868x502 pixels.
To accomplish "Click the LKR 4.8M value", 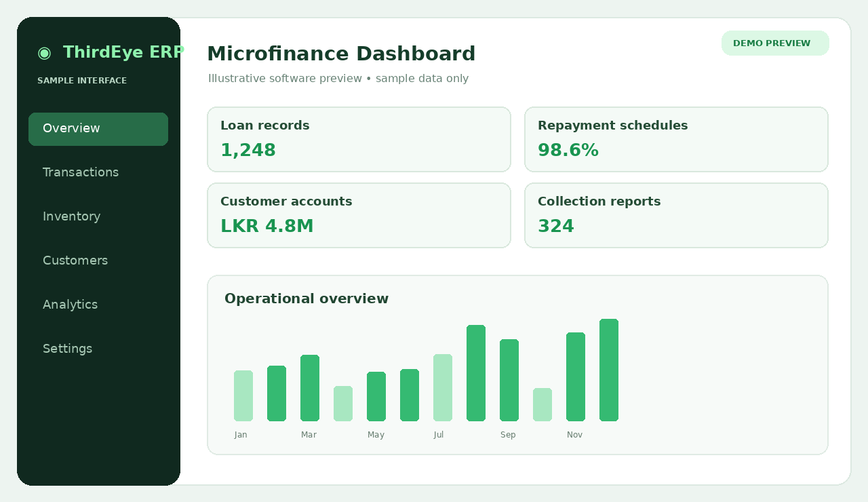I will (x=267, y=227).
